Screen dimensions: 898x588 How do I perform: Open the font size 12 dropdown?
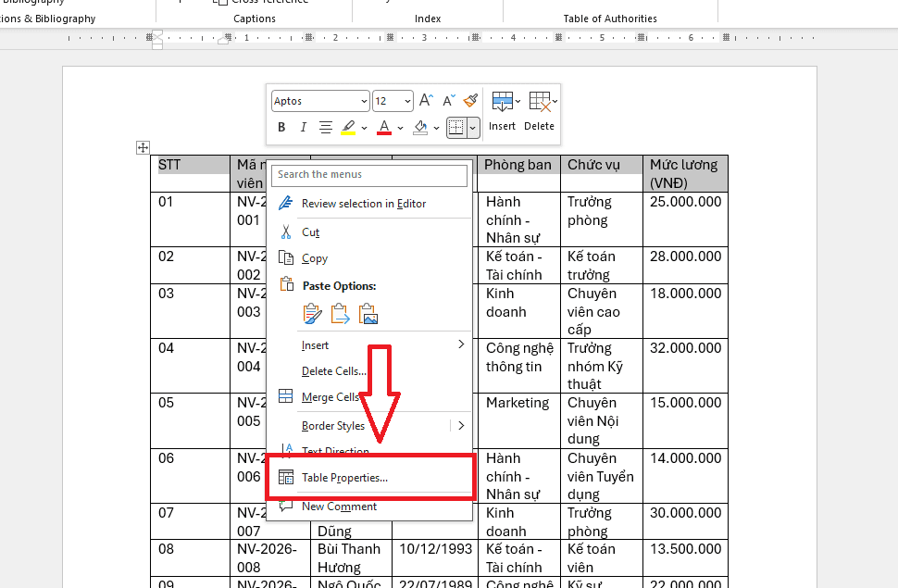(x=407, y=102)
